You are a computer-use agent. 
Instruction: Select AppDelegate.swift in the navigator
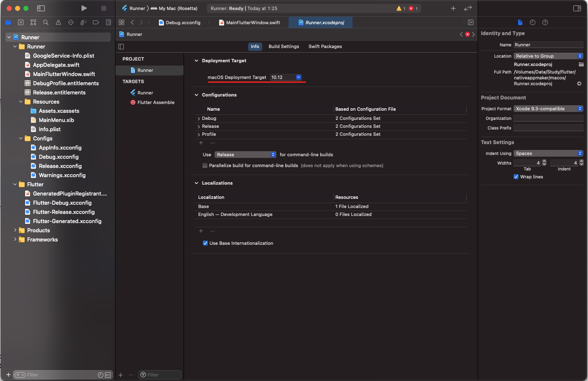pyautogui.click(x=56, y=65)
